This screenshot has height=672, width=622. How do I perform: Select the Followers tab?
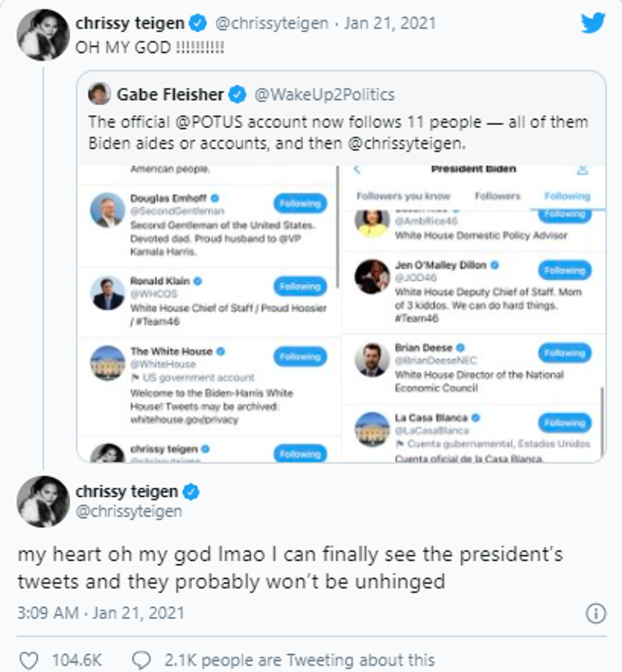tap(498, 196)
